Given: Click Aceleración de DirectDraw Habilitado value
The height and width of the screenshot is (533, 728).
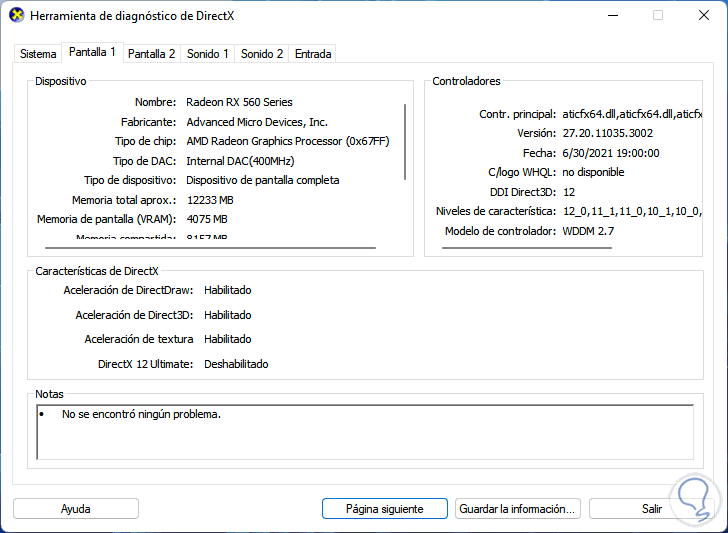Looking at the screenshot, I should pos(228,290).
